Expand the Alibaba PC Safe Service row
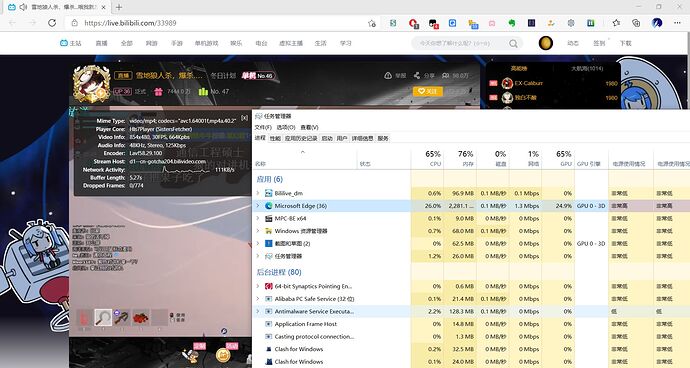Screen dimensions: 690x368 (258, 298)
